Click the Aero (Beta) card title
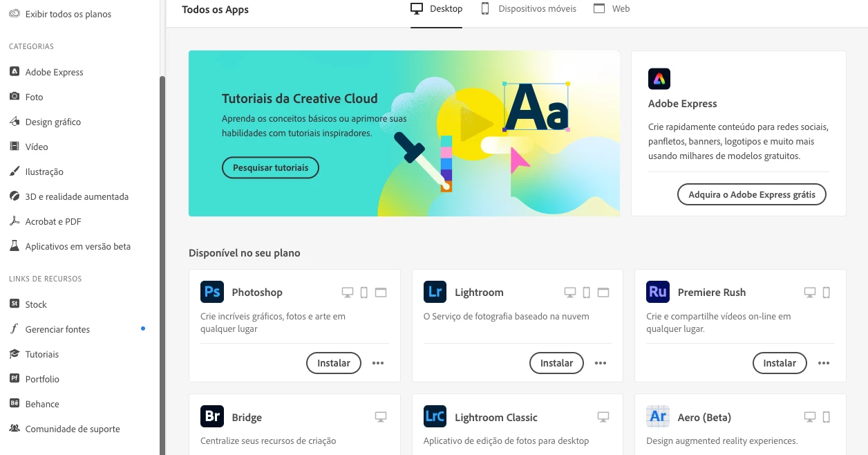868x455 pixels. (704, 418)
